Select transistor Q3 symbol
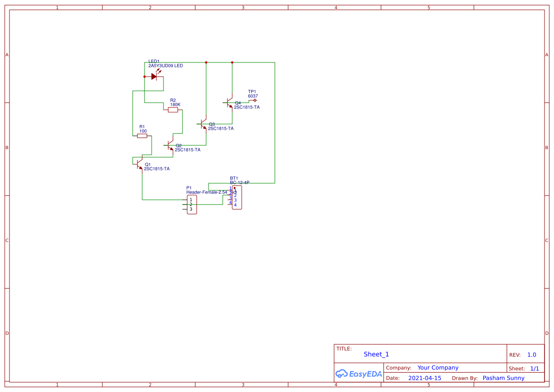Screen dimensions: 554x392 [x=203, y=124]
